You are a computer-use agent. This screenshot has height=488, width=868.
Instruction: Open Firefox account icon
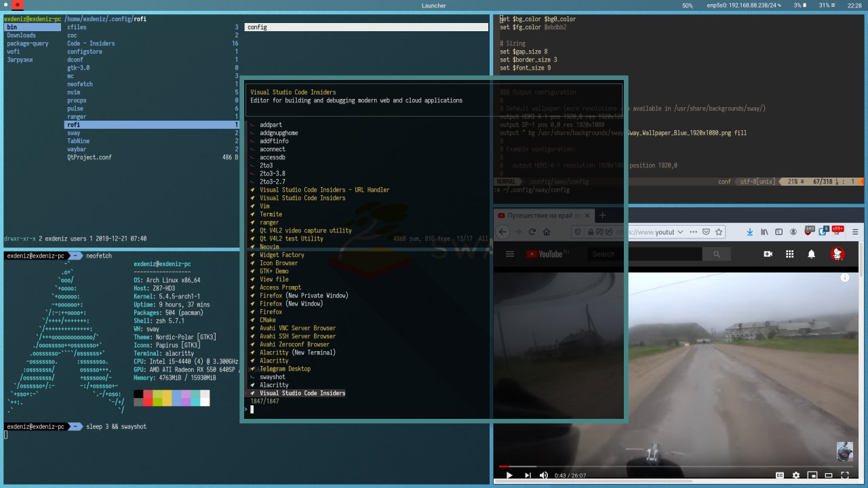tap(793, 232)
